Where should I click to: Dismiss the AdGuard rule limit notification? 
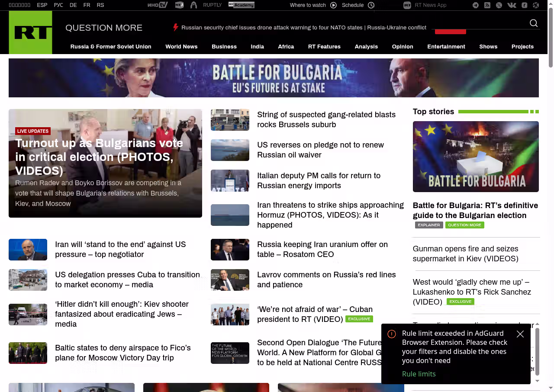coord(520,334)
